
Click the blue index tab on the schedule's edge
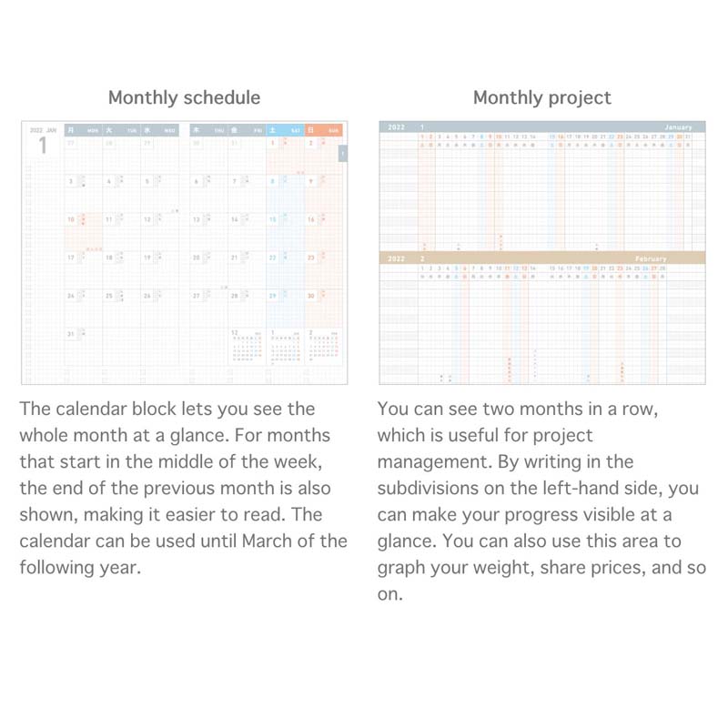coord(342,154)
